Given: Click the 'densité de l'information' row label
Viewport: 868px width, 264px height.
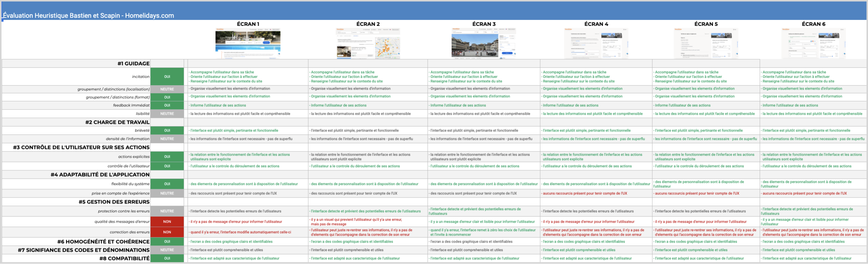Looking at the screenshot, I should [x=128, y=139].
